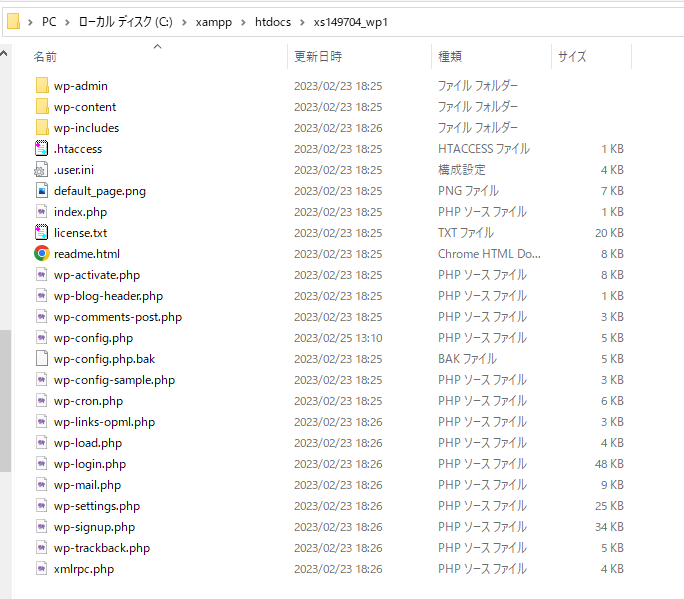Screen dimensions: 684x599
Task: Click the wp-config.php.bak blank file icon
Action: point(41,359)
